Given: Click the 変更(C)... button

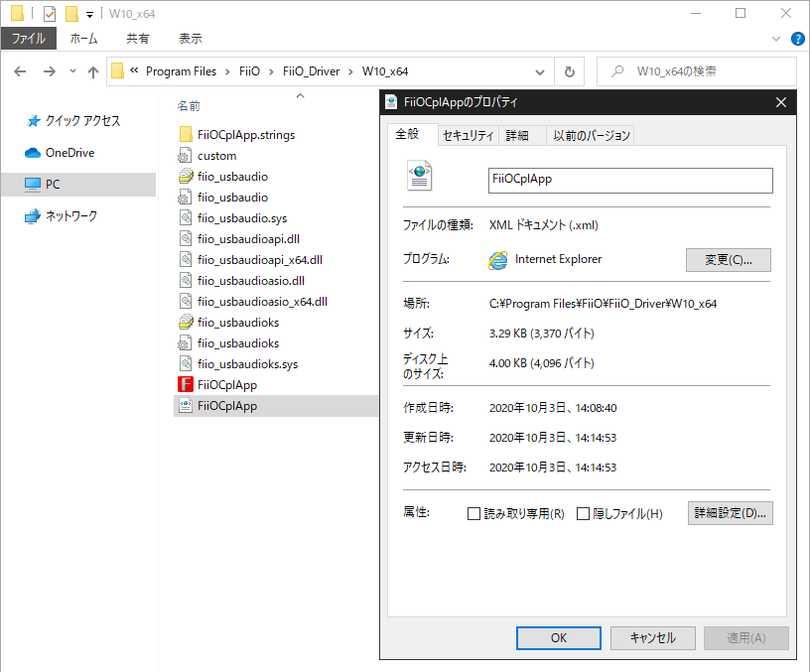Looking at the screenshot, I should pos(729,260).
